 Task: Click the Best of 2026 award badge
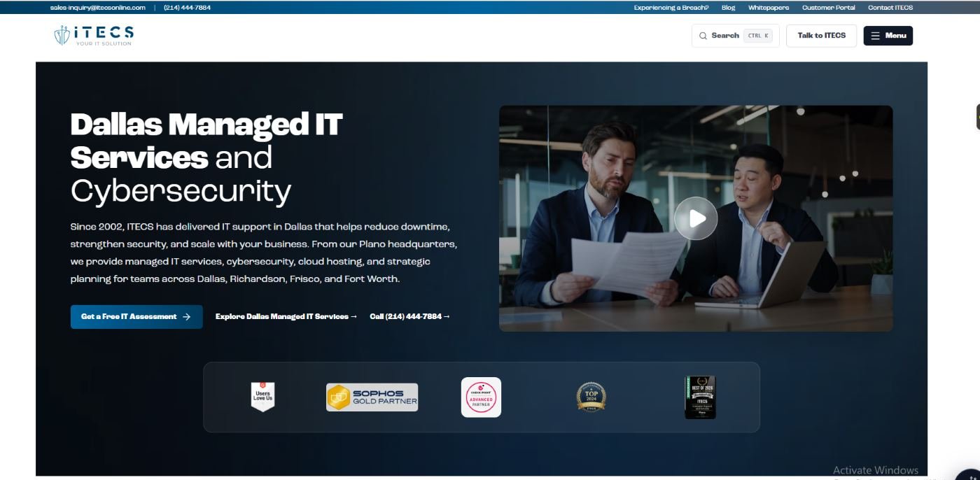[x=700, y=397]
